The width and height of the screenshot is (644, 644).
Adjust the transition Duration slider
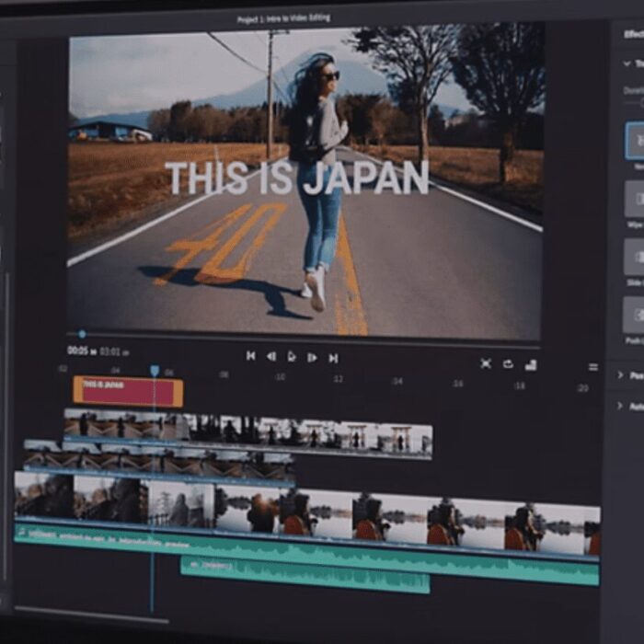click(635, 102)
